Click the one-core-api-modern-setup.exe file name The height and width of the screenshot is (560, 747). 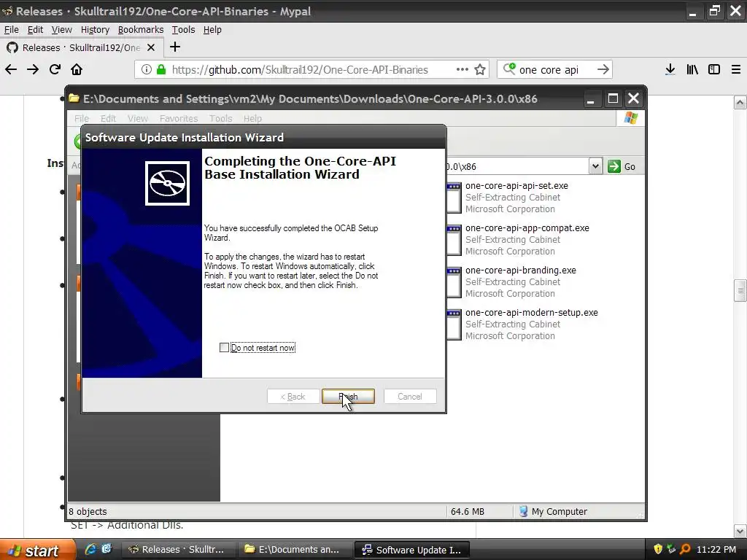point(532,313)
